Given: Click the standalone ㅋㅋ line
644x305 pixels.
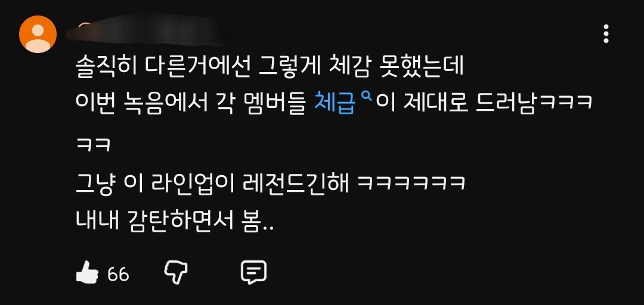Looking at the screenshot, I should pos(93,145).
